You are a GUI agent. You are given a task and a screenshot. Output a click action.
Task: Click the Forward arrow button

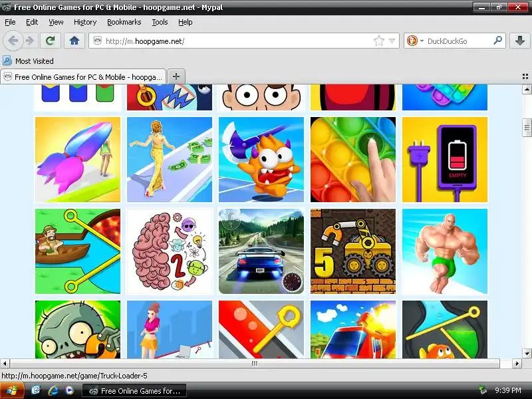[30, 41]
